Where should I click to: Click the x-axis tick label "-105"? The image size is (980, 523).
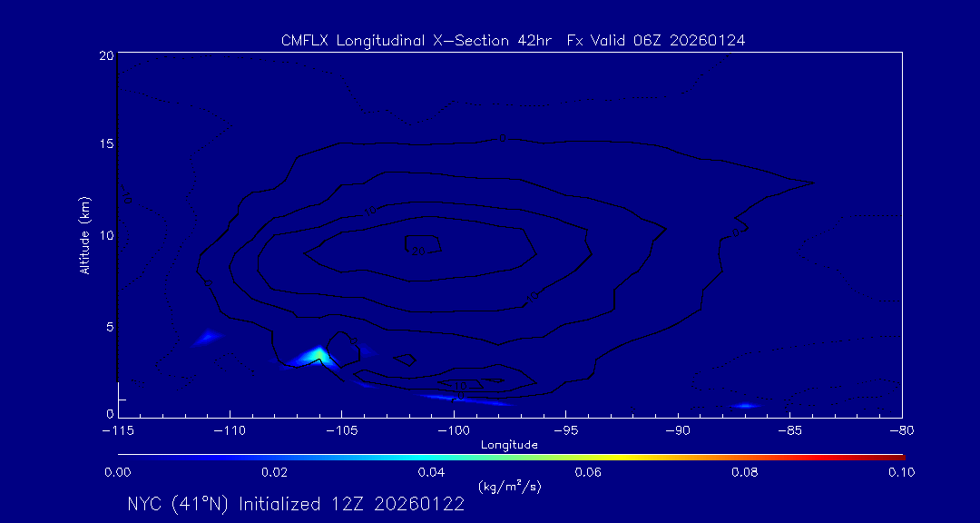point(341,431)
